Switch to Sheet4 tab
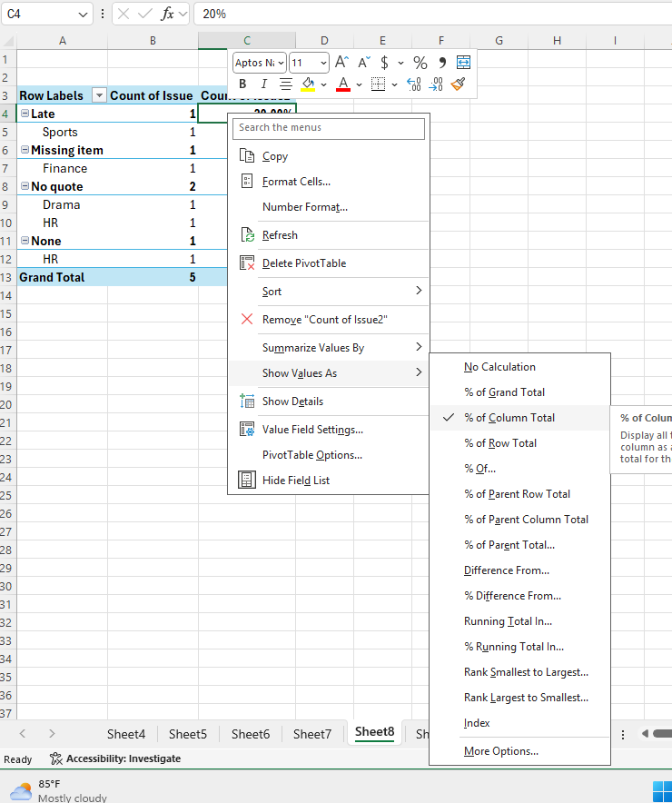This screenshot has width=672, height=803. [126, 734]
